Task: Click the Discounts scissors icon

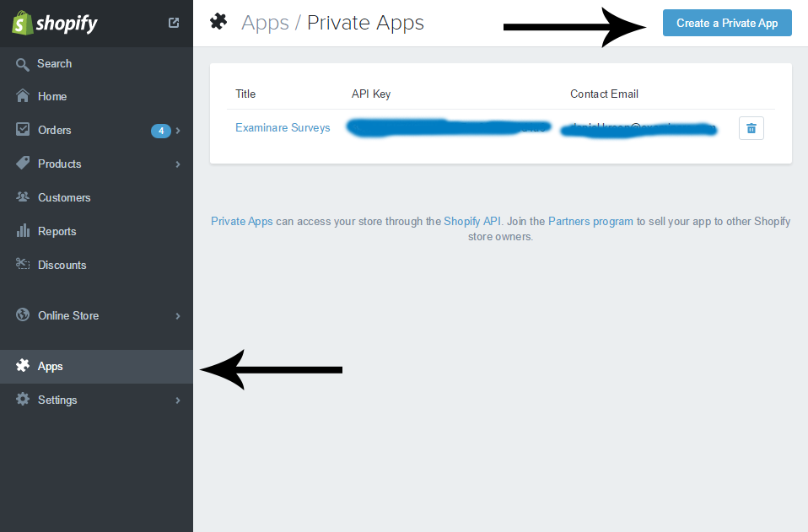Action: (23, 264)
